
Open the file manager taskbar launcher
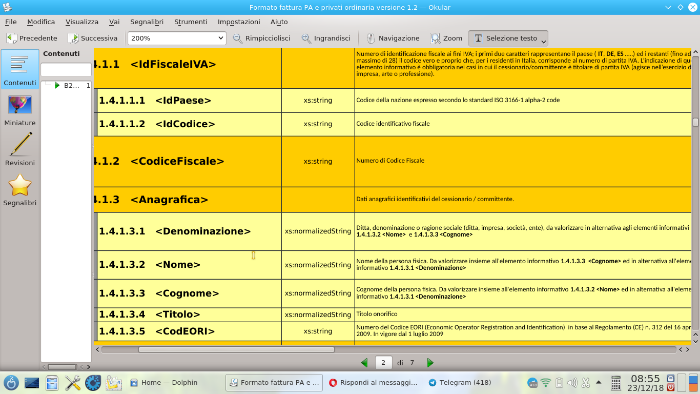click(x=52, y=383)
